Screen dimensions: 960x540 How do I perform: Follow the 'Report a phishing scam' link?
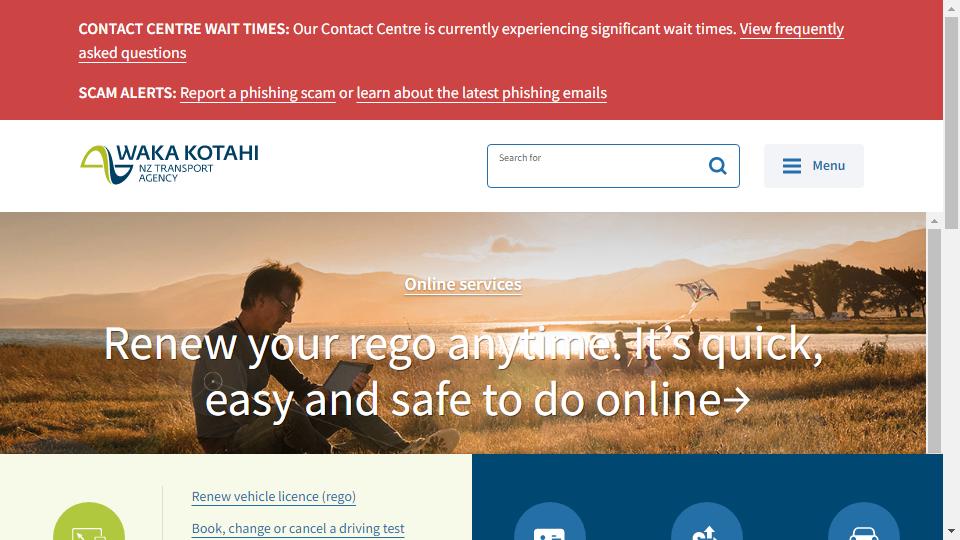258,93
